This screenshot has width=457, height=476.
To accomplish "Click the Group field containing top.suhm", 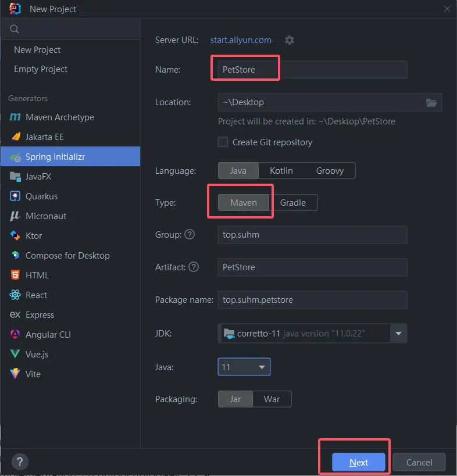I will [312, 235].
